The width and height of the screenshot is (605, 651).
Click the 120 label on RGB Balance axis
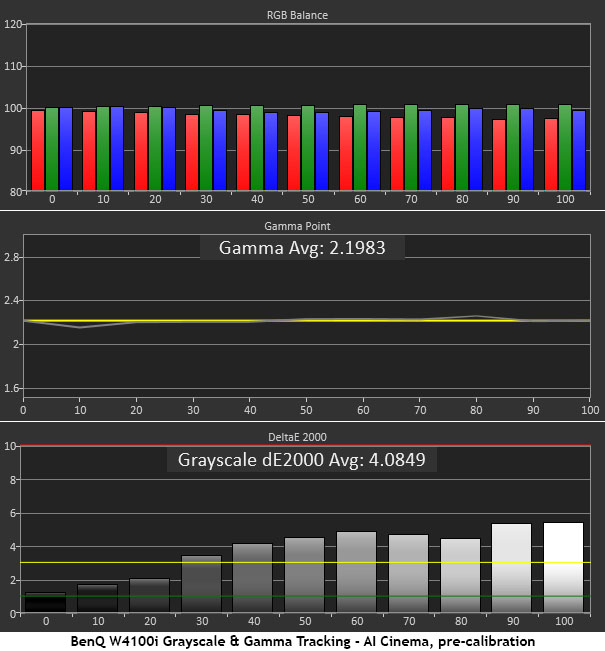tap(12, 24)
